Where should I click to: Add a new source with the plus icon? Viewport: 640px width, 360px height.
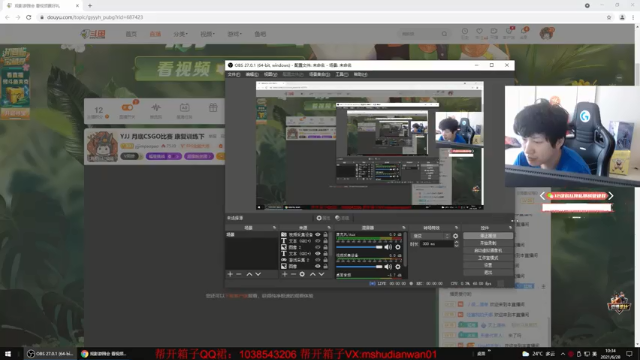click(284, 274)
